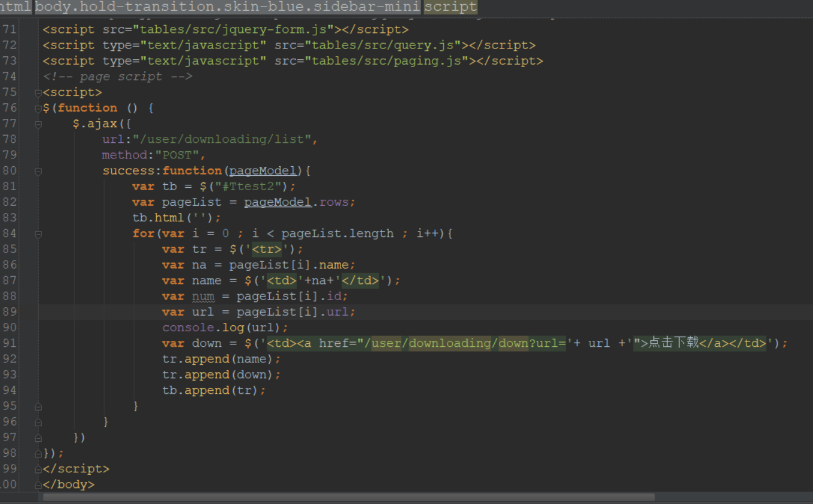Select the html breadcrumb
Image resolution: width=813 pixels, height=504 pixels.
pyautogui.click(x=16, y=7)
